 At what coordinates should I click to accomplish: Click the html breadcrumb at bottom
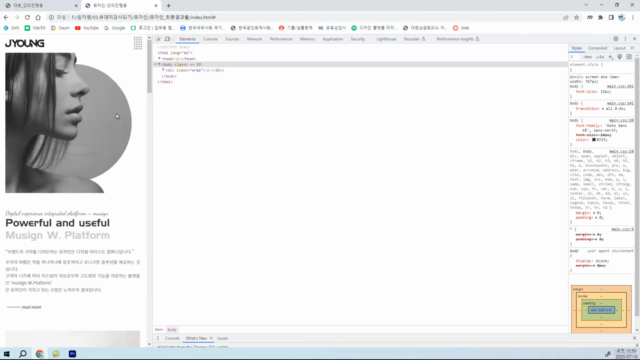[159, 330]
